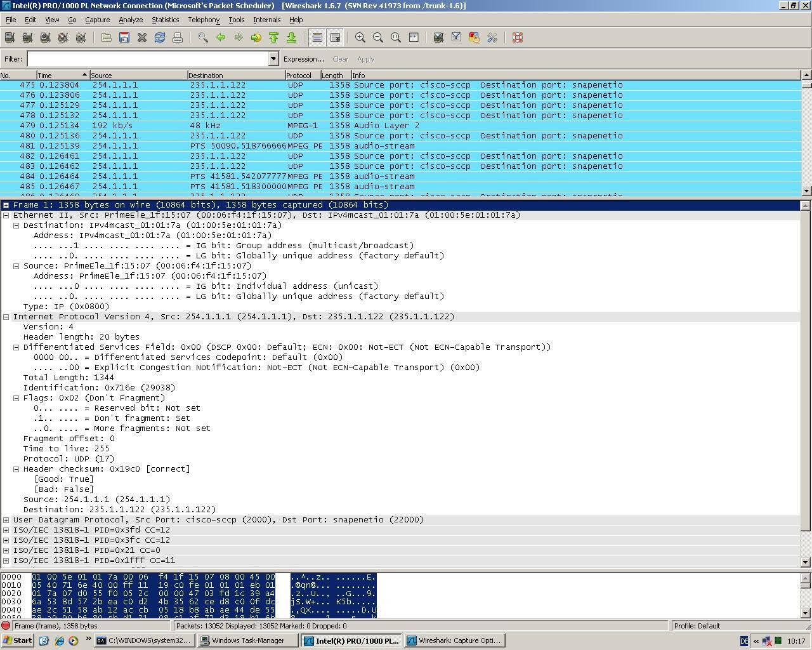Go back in packet history

click(x=221, y=37)
